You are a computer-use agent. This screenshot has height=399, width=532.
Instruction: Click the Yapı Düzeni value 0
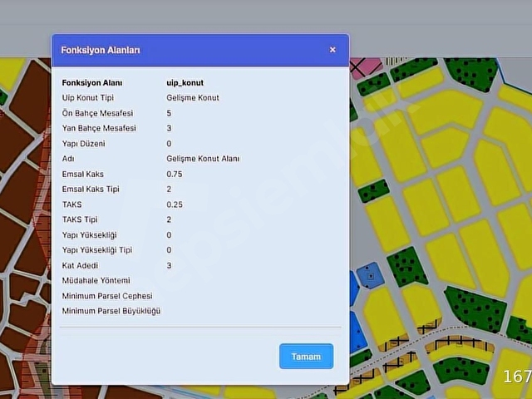169,144
